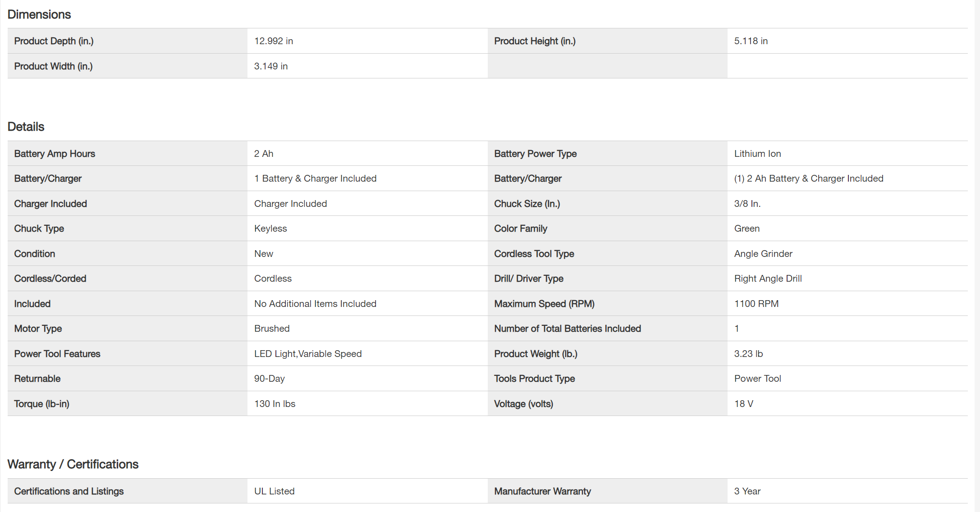Click the Product Height (in.) label

pyautogui.click(x=535, y=41)
